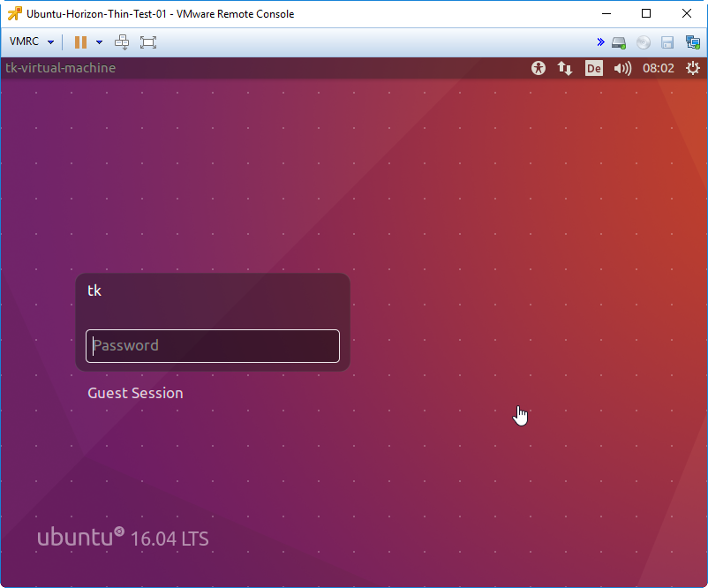
Task: Open hard disk device icon
Action: [619, 42]
